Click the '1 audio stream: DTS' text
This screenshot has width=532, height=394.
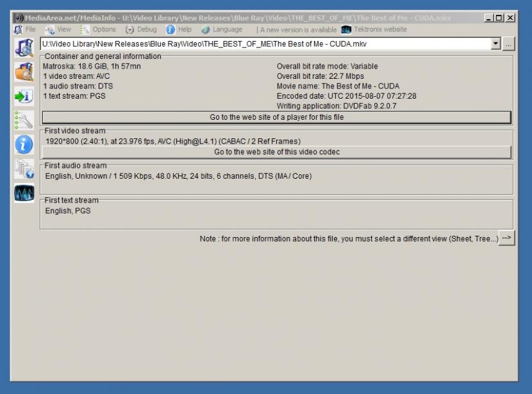(x=78, y=86)
